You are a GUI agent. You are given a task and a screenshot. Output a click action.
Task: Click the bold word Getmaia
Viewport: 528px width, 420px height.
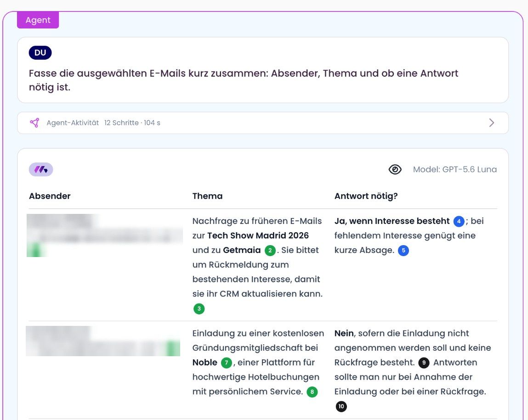pos(242,250)
